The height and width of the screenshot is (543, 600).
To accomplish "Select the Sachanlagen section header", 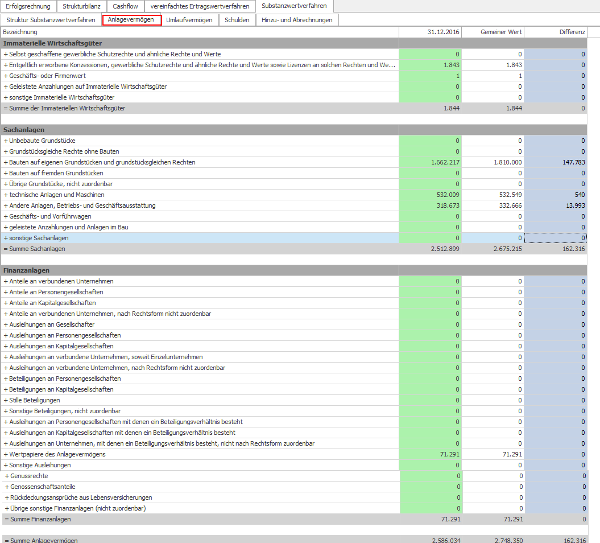I will pyautogui.click(x=294, y=130).
